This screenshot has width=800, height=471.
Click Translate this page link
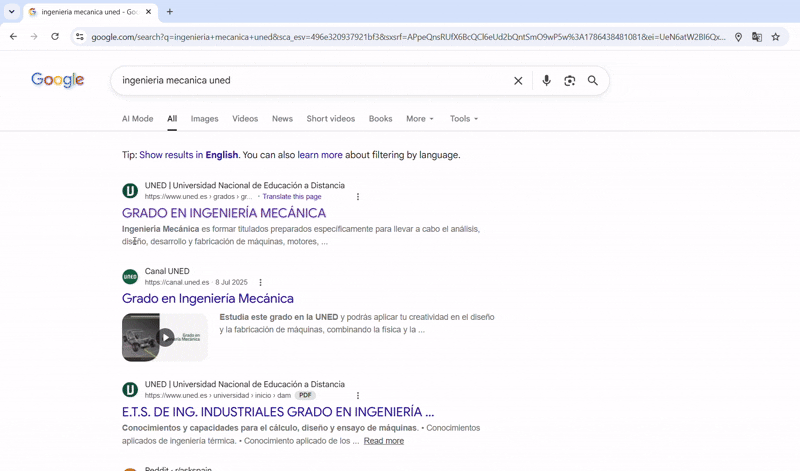[292, 196]
